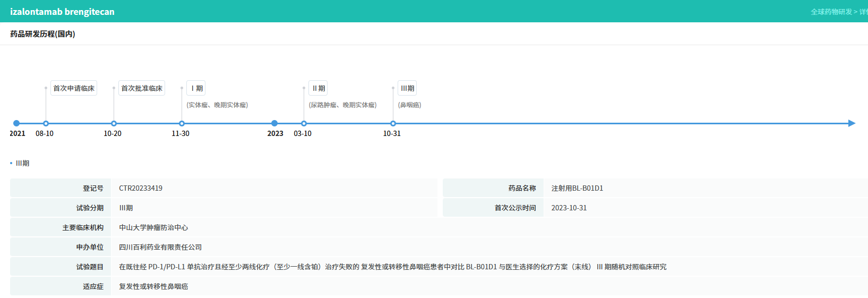This screenshot has width=868, height=298.
Task: Select the I 期 phase box on timeline
Action: point(196,88)
